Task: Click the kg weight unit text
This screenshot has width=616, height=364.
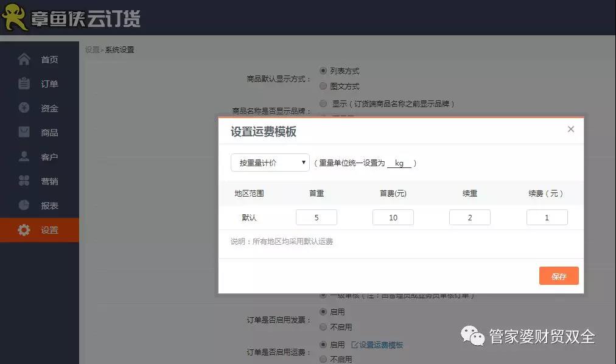Action: pyautogui.click(x=399, y=163)
